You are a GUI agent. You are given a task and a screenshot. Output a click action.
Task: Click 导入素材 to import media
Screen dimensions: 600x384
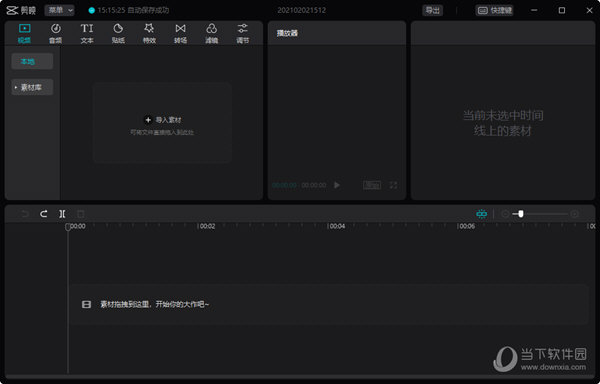pyautogui.click(x=163, y=120)
